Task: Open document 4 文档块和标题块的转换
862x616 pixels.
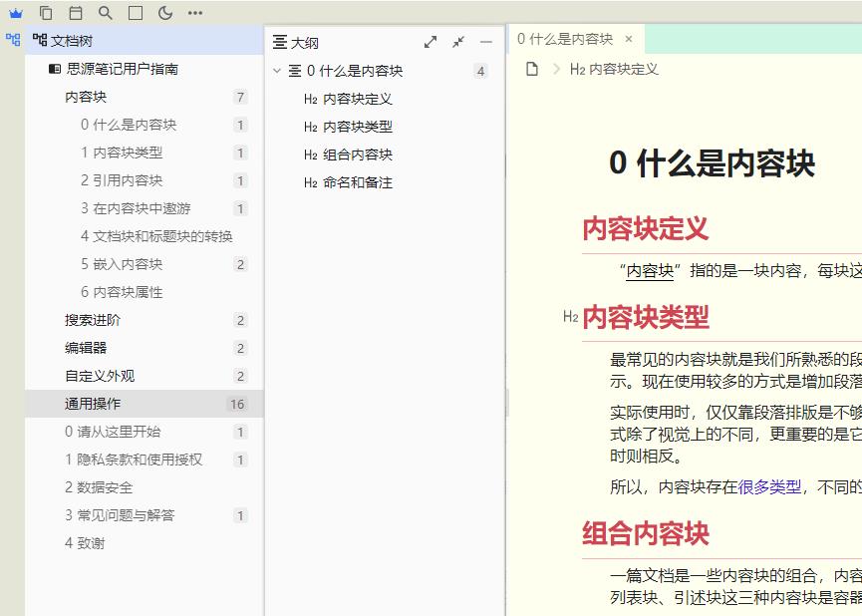Action: point(156,236)
